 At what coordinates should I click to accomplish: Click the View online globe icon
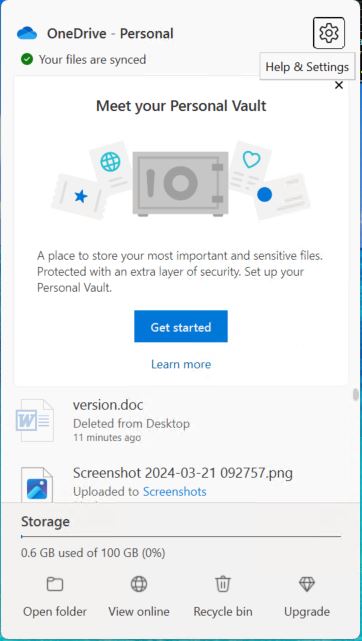pos(139,584)
